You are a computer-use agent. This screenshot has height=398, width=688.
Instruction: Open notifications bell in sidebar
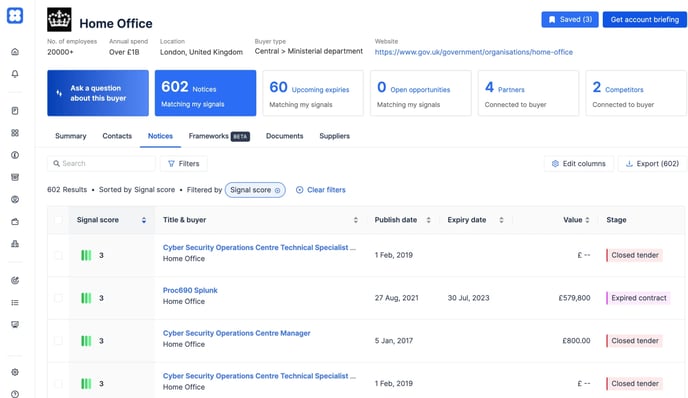coord(15,74)
